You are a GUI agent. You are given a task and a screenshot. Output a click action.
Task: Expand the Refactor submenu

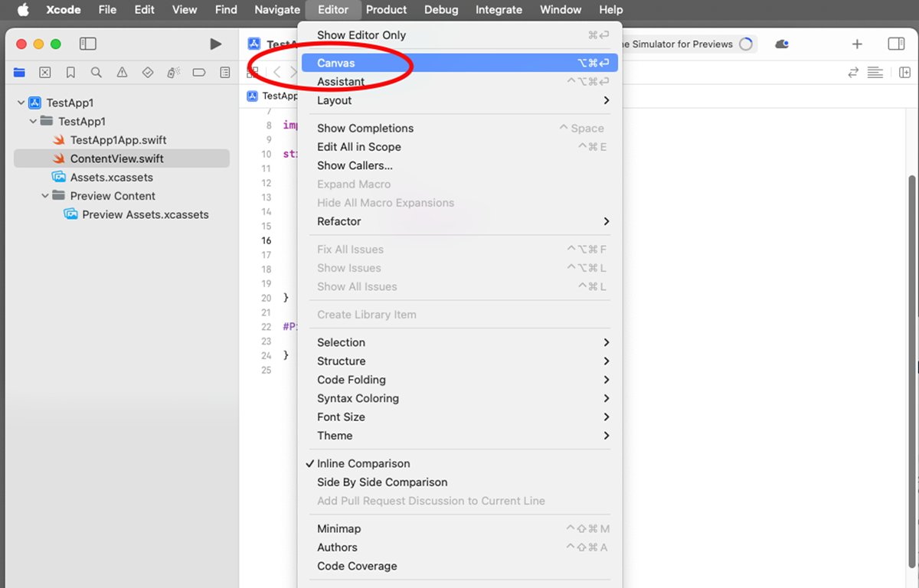[459, 221]
